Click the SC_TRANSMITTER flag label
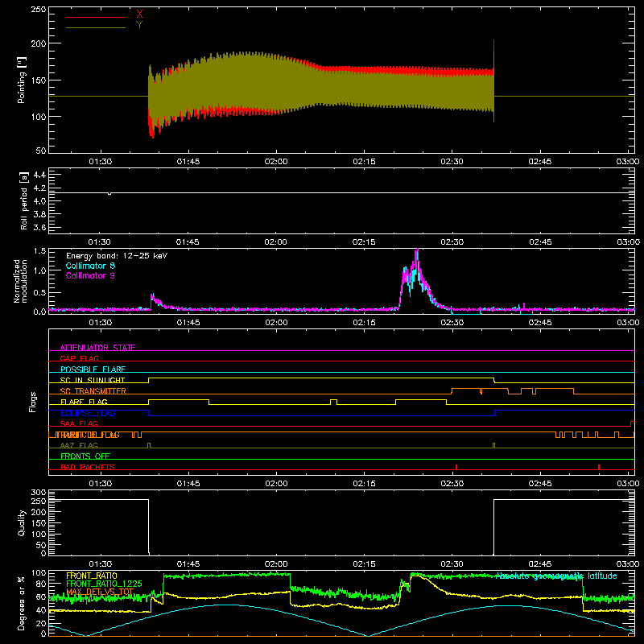644x644 pixels. click(x=93, y=391)
